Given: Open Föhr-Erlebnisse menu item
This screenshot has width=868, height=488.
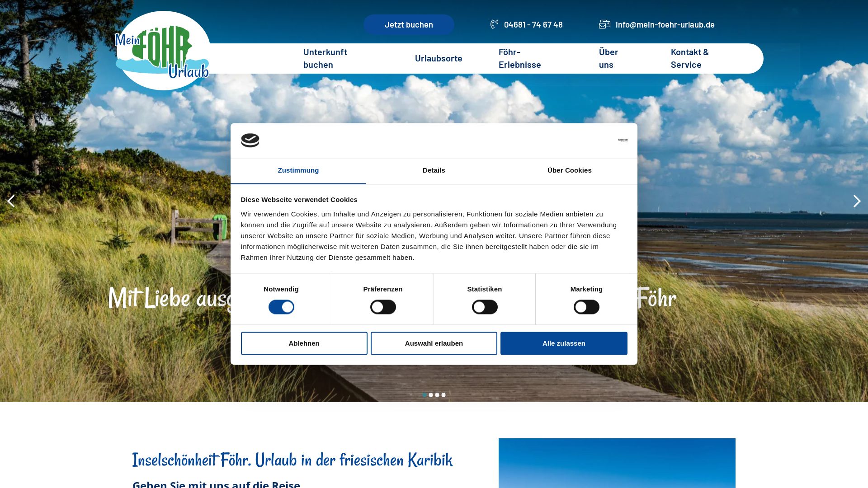Looking at the screenshot, I should click(520, 58).
